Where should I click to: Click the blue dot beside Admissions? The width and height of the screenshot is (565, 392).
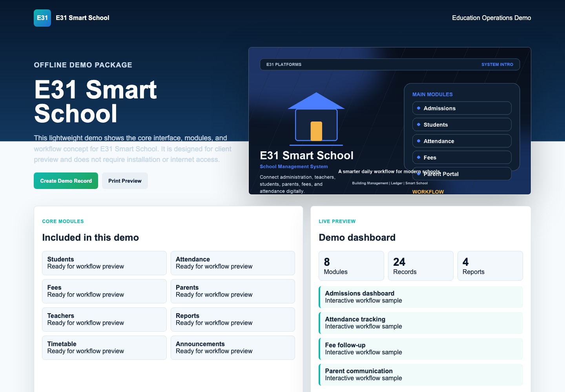[419, 108]
